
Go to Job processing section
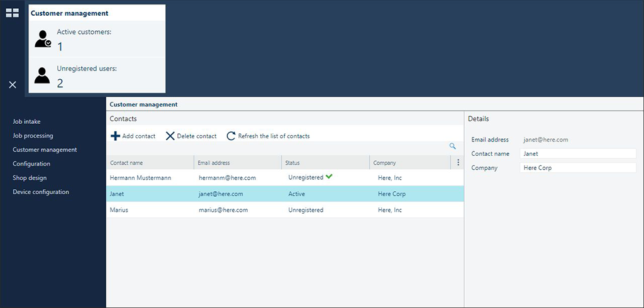pyautogui.click(x=33, y=136)
